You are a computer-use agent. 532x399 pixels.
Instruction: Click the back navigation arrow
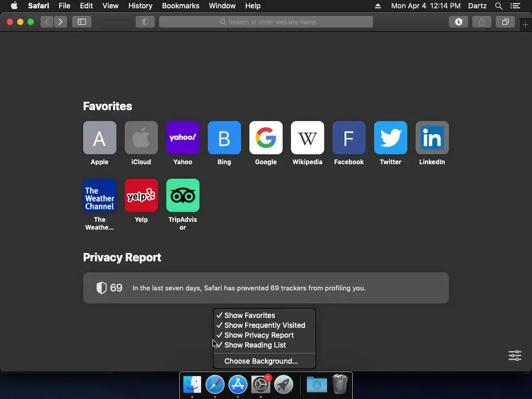[x=47, y=22]
